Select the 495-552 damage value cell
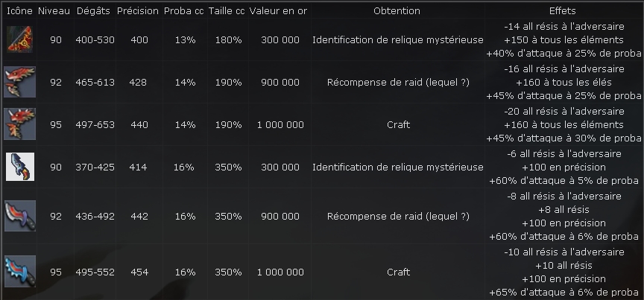 pos(95,272)
